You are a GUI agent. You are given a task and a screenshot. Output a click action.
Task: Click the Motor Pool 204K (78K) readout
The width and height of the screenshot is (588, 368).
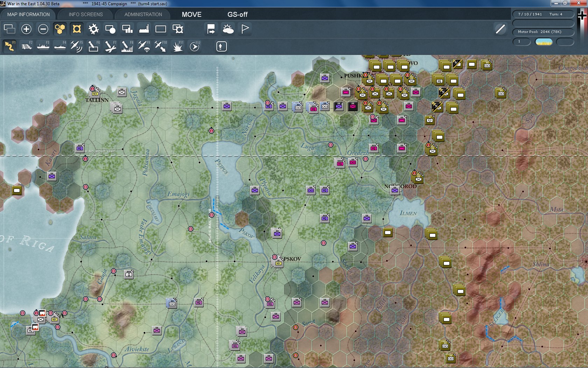click(543, 32)
